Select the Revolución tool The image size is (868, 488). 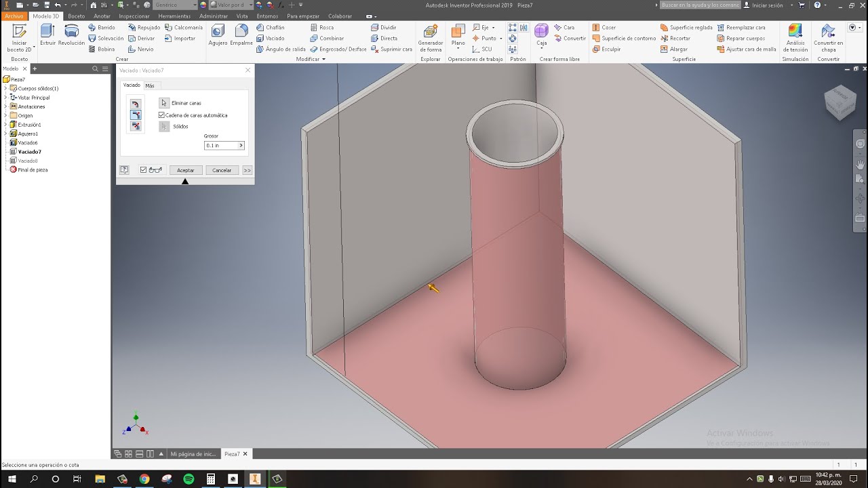point(71,35)
